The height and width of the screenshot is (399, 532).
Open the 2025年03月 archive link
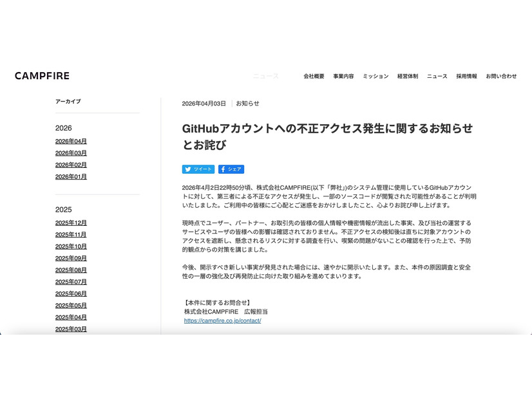pyautogui.click(x=70, y=329)
